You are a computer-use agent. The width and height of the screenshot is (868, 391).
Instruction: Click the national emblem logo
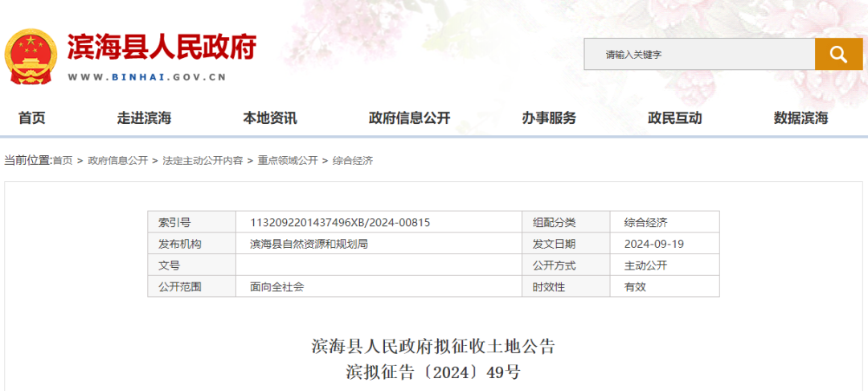pyautogui.click(x=31, y=56)
